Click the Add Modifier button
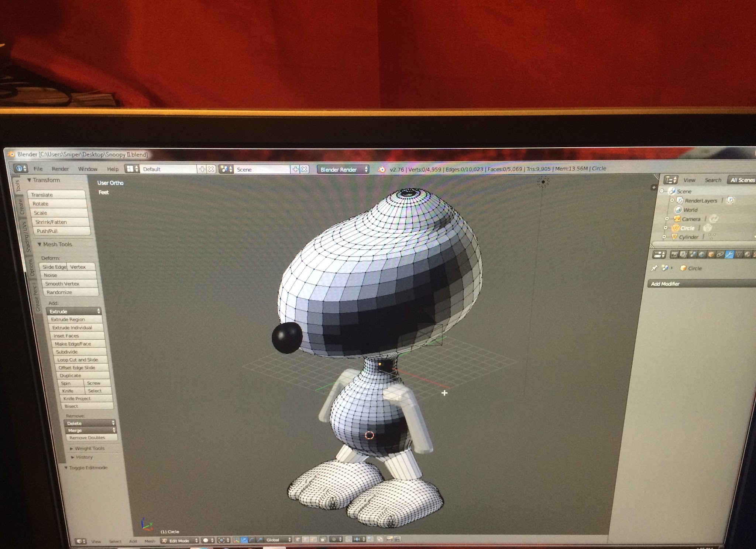The width and height of the screenshot is (756, 549). click(x=665, y=284)
